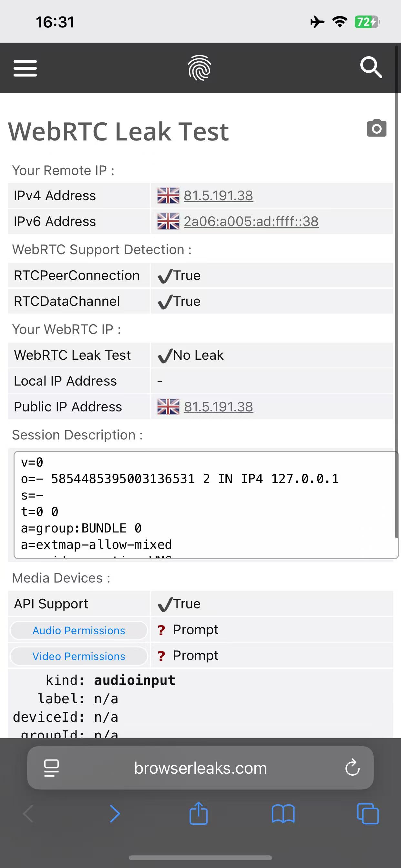The height and width of the screenshot is (868, 401).
Task: Show open tabs overview
Action: (x=368, y=814)
